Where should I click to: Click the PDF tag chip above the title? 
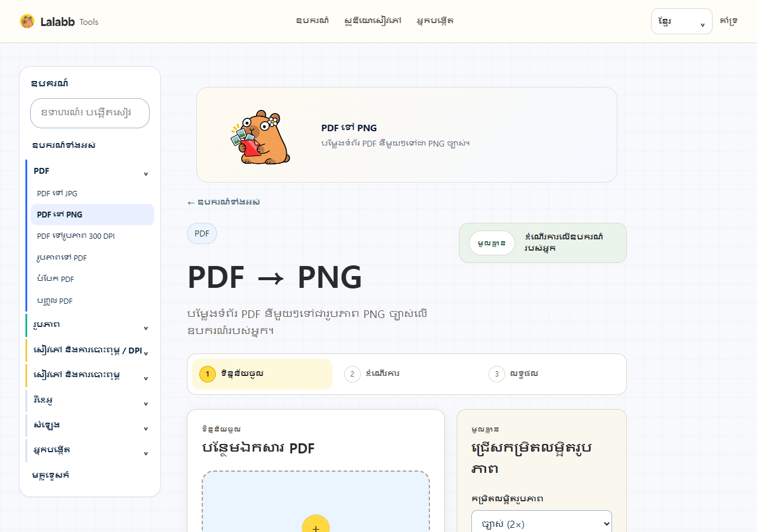pos(202,233)
